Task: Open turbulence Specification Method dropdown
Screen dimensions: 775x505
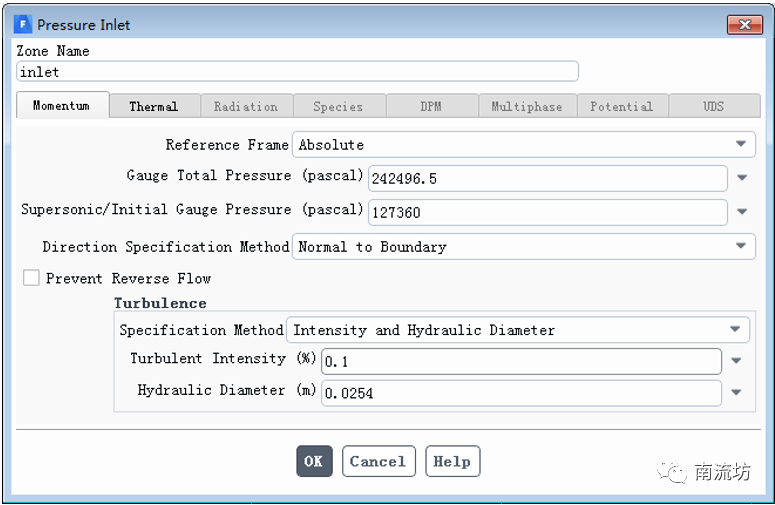Action: pyautogui.click(x=518, y=330)
